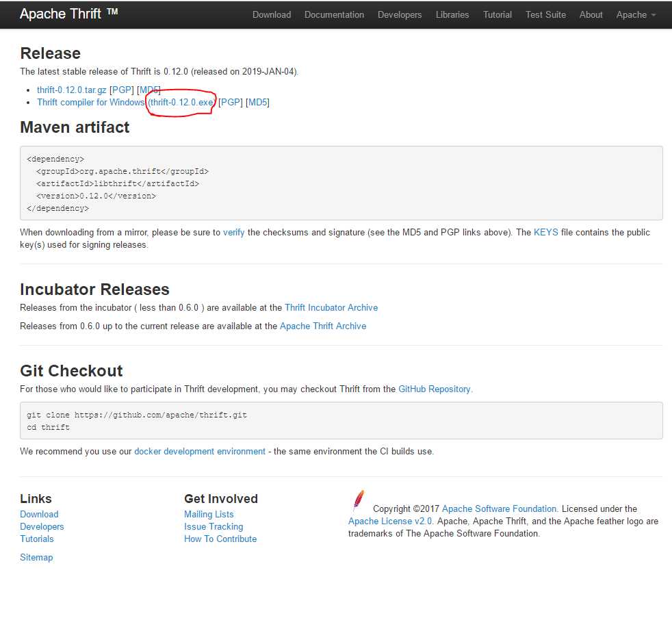Click the Incubator Releases heading
672x618 pixels.
94,289
